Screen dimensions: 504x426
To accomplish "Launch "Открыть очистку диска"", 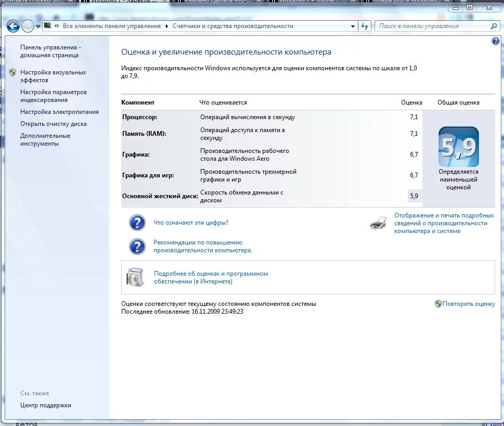I will coord(54,124).
